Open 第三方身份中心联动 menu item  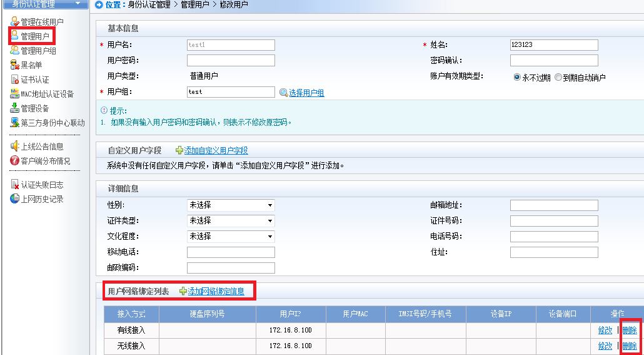pos(53,123)
